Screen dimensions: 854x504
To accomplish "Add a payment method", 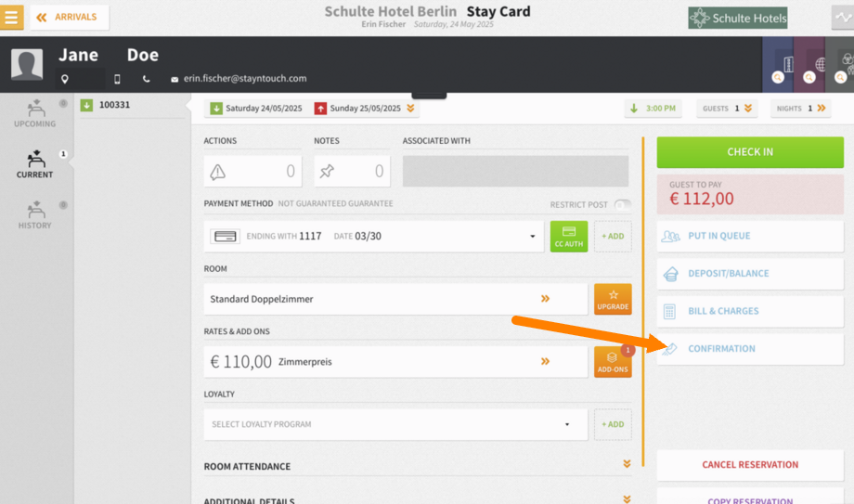I will point(613,236).
